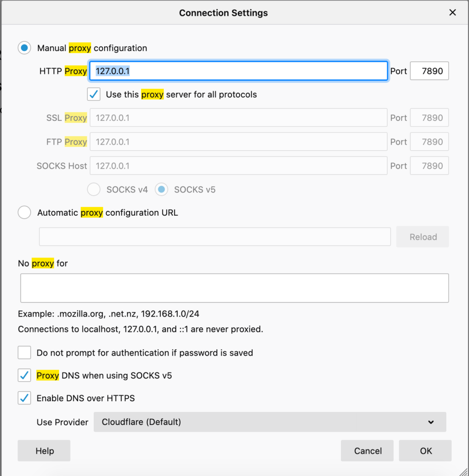
Task: Focus the HTTP Proxy address field
Action: point(238,71)
